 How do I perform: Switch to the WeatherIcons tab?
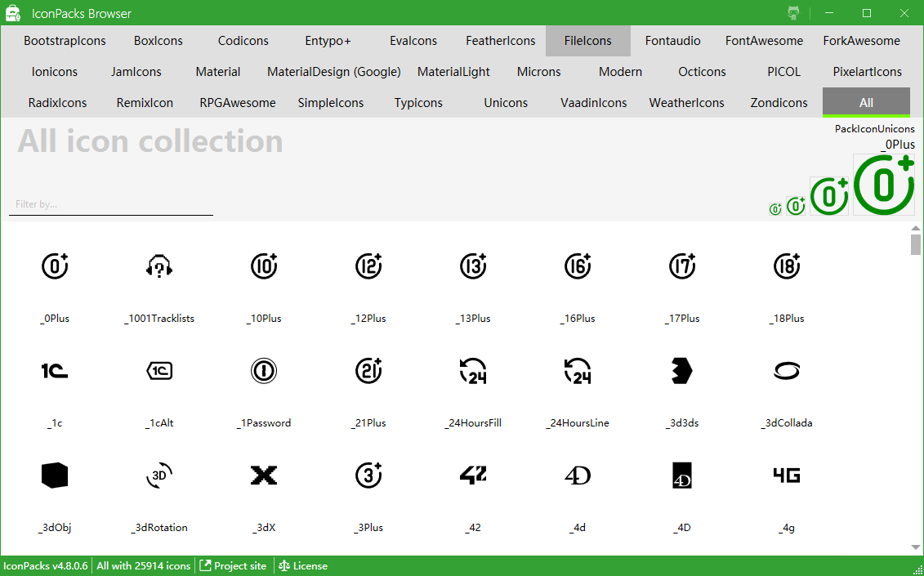coord(686,103)
